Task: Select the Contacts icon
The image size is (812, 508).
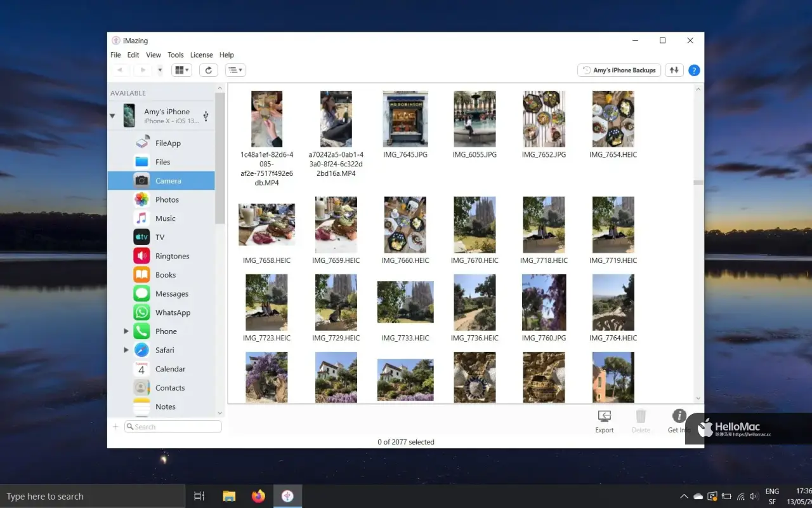Action: tap(141, 387)
